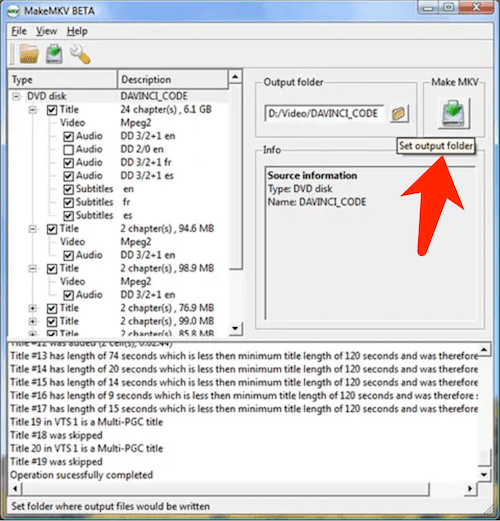This screenshot has height=521, width=500.
Task: Click the 'Title #16 has length of 9 seconds' log line
Action: point(244,396)
